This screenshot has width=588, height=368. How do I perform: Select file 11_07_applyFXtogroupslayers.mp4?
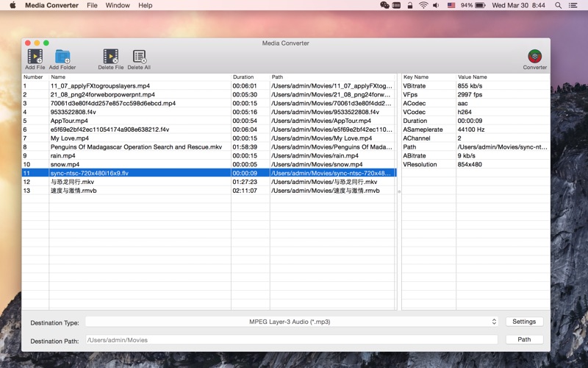(x=100, y=86)
